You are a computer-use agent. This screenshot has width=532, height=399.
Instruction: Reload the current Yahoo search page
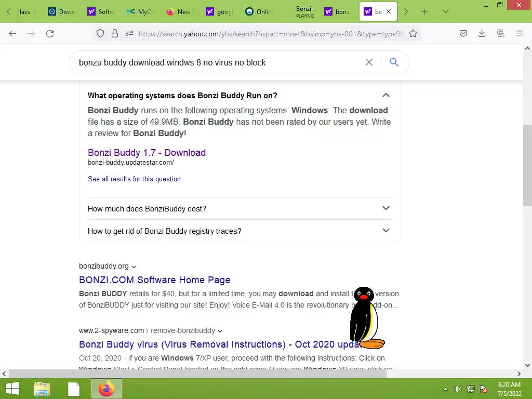pos(50,34)
